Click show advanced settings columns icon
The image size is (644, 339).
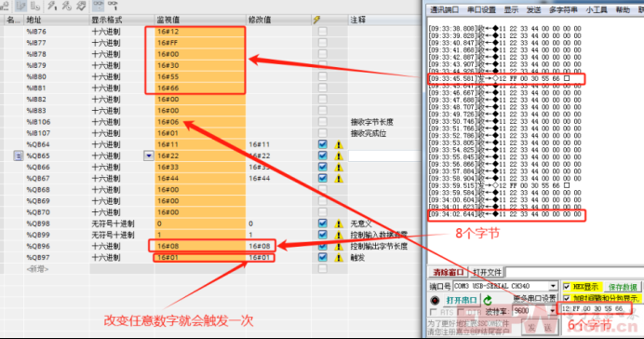point(35,6)
